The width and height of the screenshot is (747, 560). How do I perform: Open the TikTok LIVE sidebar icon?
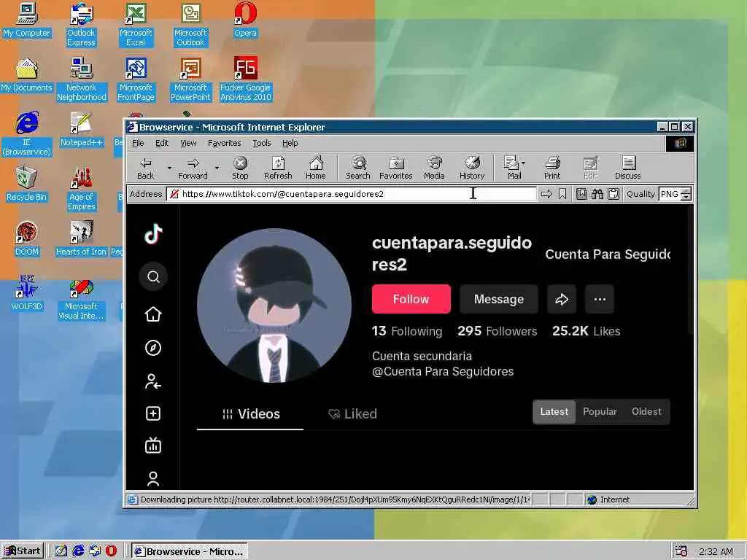pyautogui.click(x=153, y=446)
